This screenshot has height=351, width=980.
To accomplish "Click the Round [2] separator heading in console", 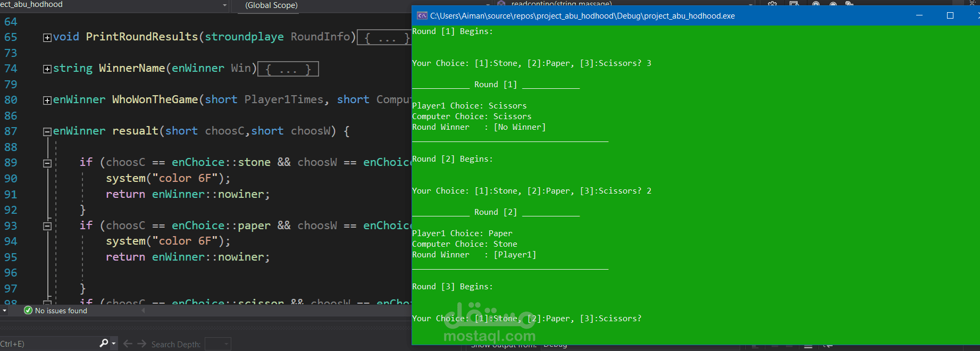I will 496,212.
